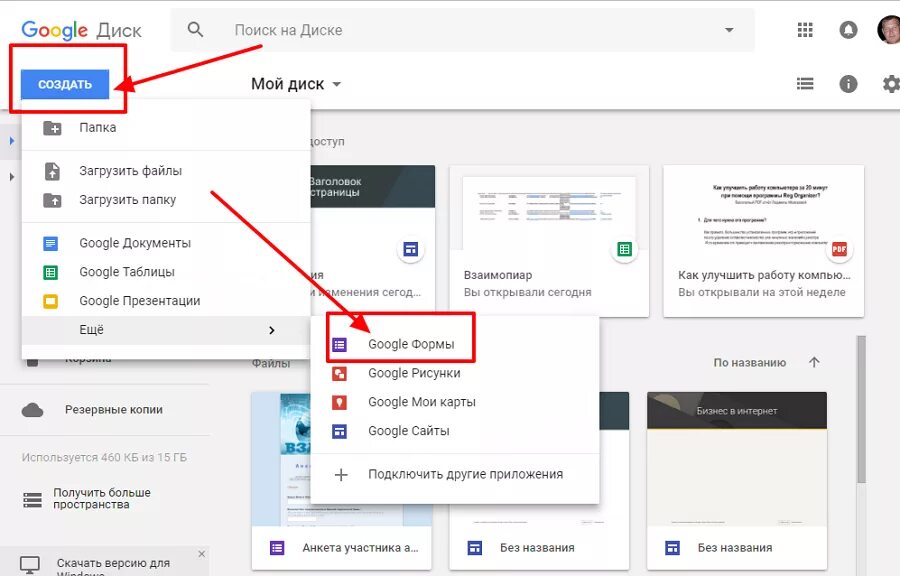Choose Загрузить файлы
The width and height of the screenshot is (900, 576).
pyautogui.click(x=166, y=171)
